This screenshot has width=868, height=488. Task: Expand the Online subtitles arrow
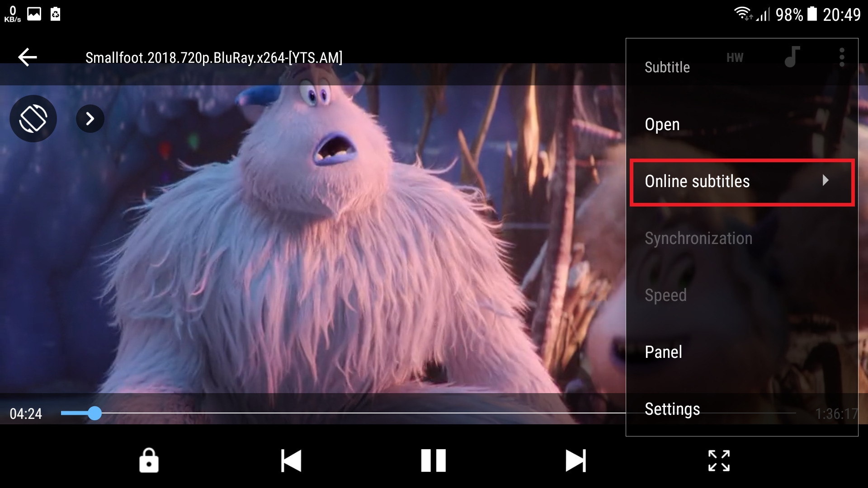(826, 181)
